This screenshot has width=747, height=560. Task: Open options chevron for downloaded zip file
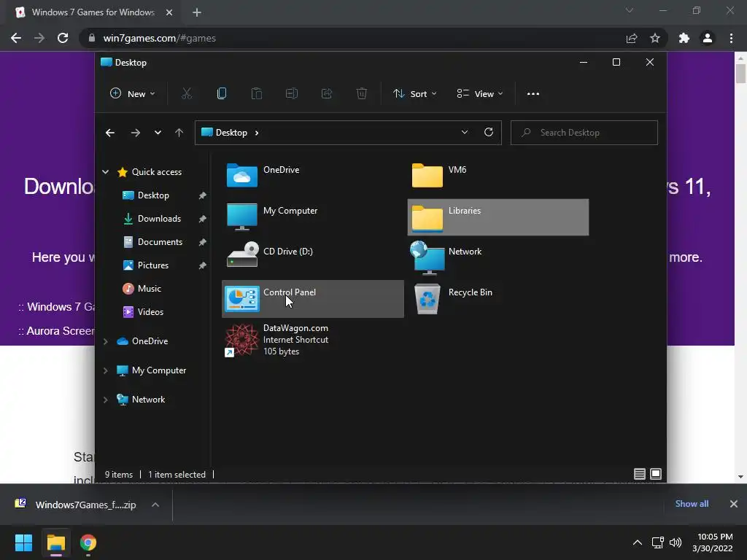click(x=155, y=505)
